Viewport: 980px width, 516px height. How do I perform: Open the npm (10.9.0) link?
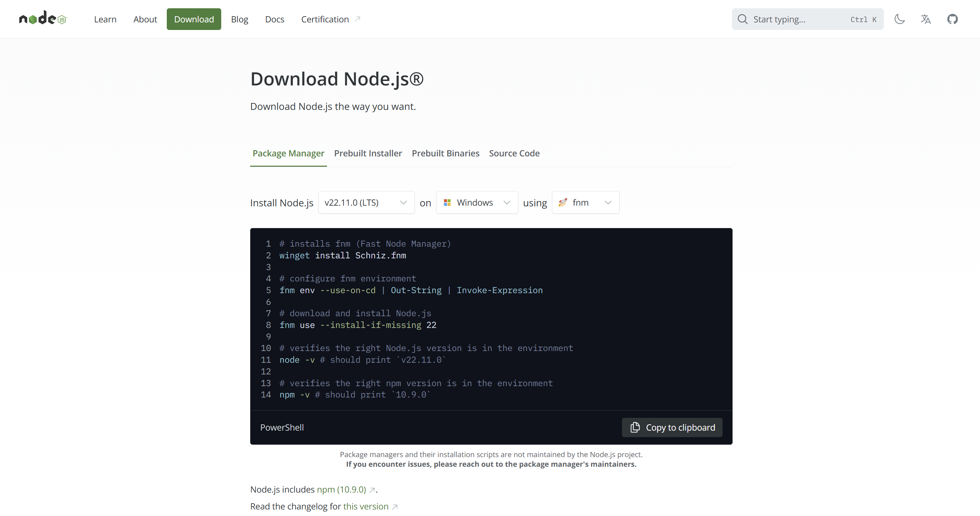point(341,489)
